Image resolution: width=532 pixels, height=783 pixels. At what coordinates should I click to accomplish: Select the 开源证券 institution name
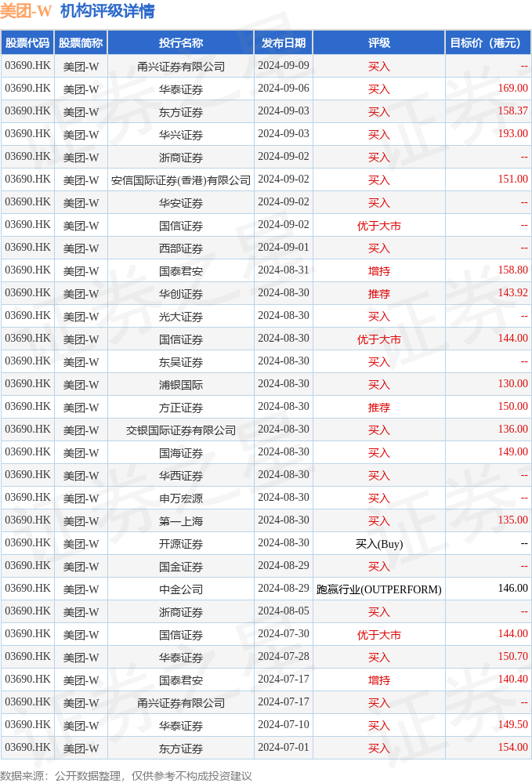[181, 544]
